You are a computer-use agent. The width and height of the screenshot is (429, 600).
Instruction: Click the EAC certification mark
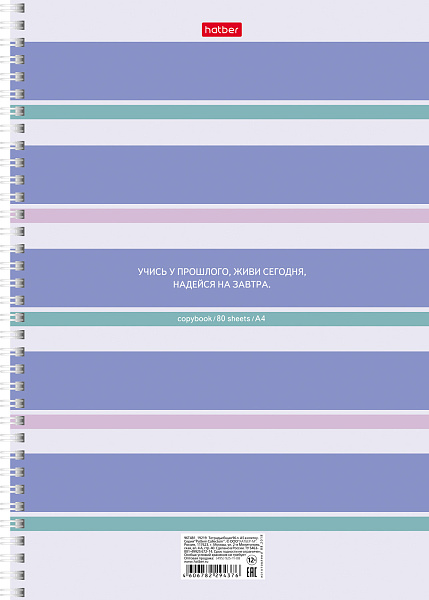click(x=251, y=572)
